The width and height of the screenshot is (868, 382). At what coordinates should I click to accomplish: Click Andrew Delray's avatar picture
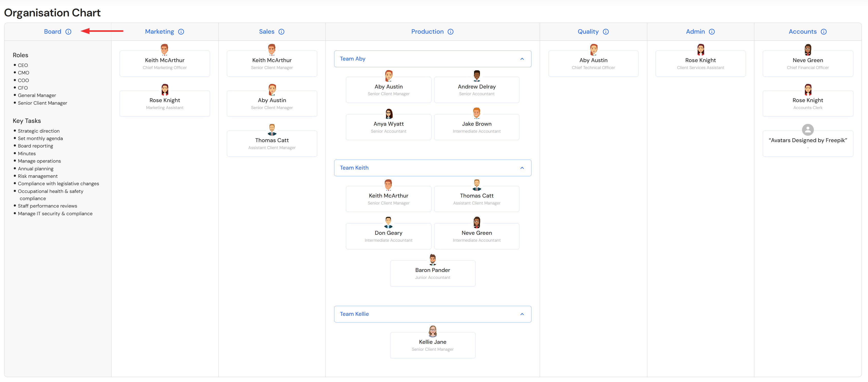pyautogui.click(x=476, y=76)
